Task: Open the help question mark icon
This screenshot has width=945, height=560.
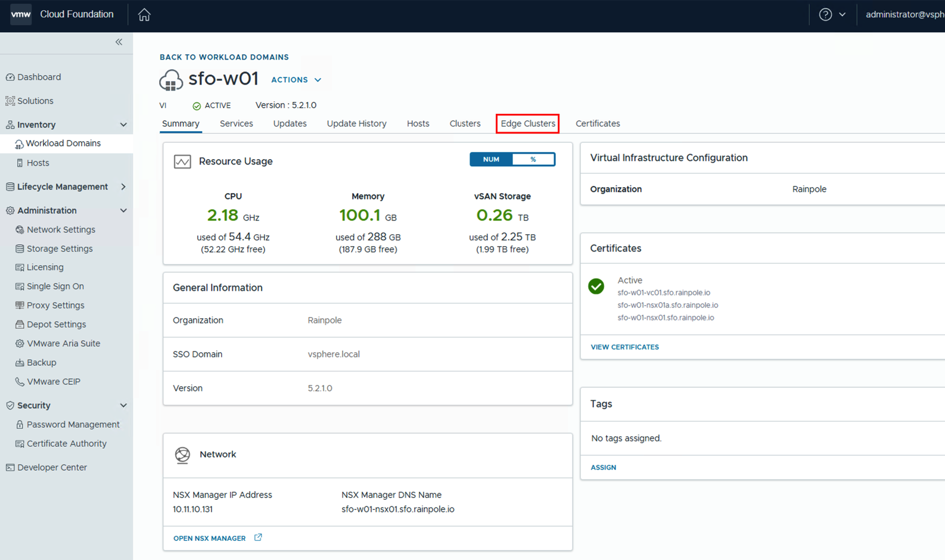Action: pyautogui.click(x=825, y=15)
